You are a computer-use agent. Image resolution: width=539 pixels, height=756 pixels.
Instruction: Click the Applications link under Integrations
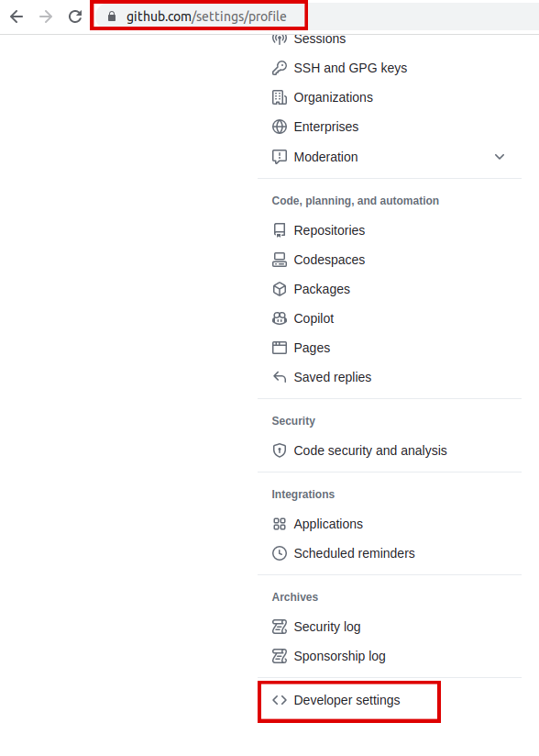tap(329, 524)
